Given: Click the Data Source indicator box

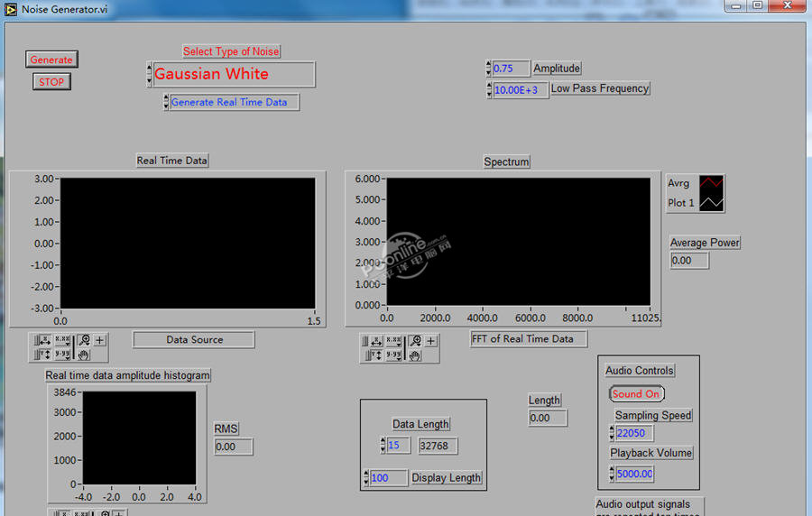Looking at the screenshot, I should click(194, 339).
